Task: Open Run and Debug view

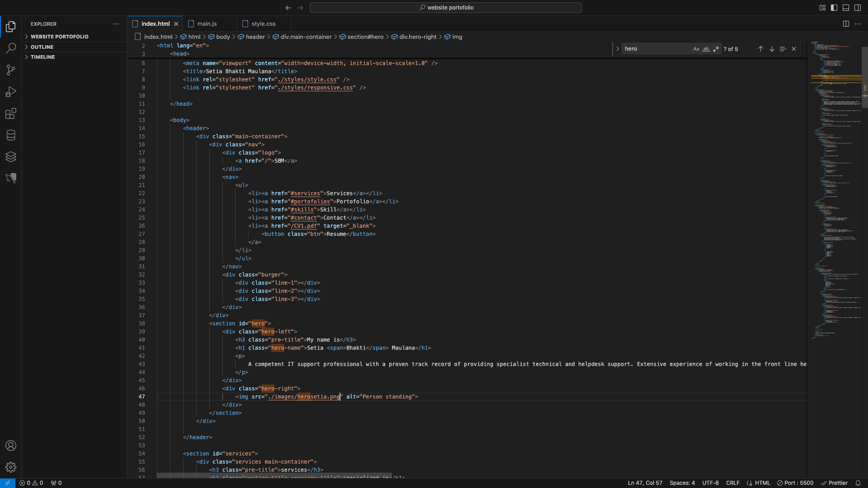Action: (11, 92)
